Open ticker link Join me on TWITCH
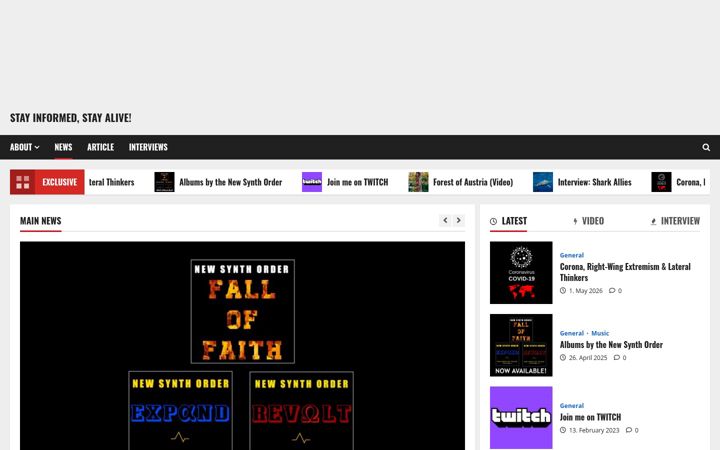 click(357, 182)
